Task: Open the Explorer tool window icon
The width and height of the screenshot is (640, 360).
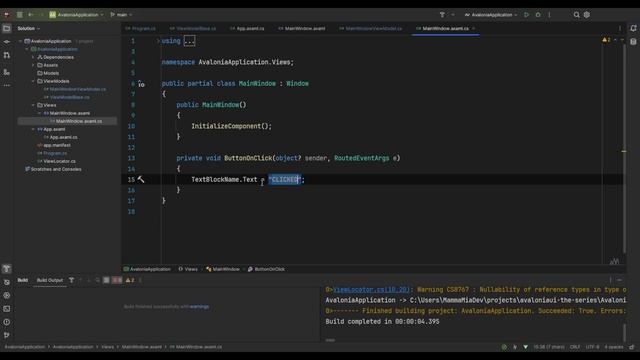Action: [7, 29]
